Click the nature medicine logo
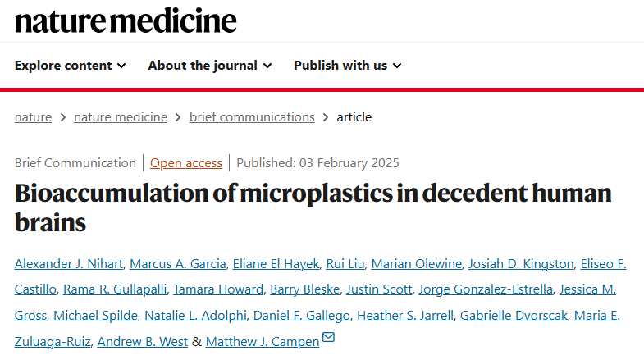 pos(126,21)
